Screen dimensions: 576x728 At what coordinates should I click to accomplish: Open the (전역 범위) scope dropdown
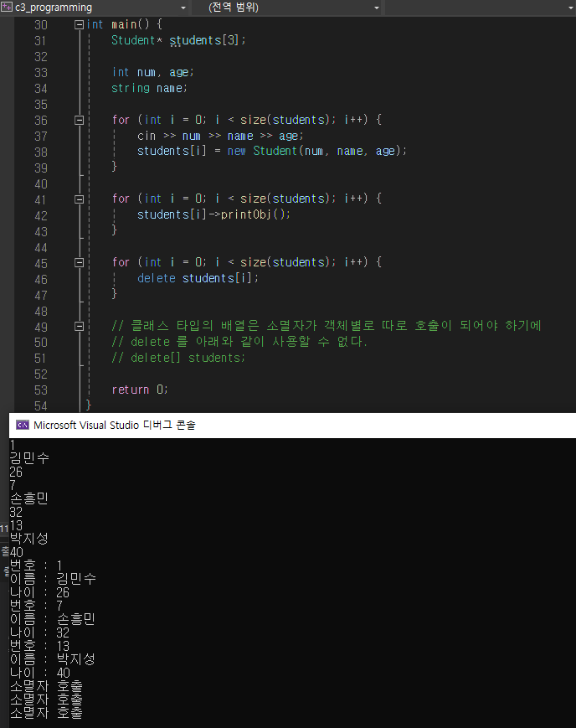tap(377, 8)
